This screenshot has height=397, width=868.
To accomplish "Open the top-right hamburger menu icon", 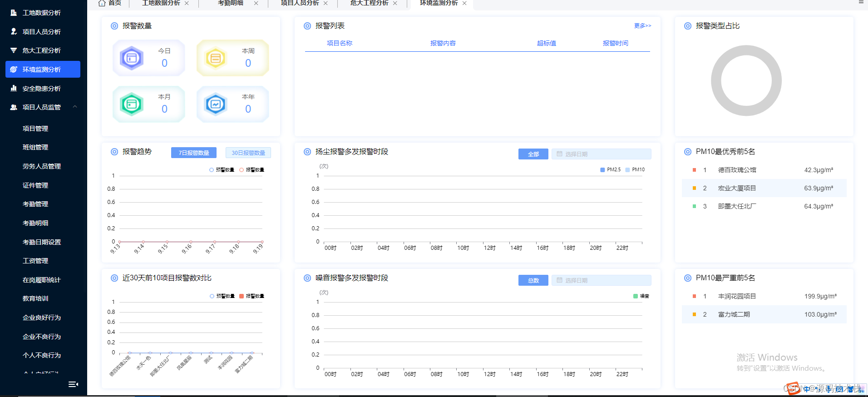I will click(861, 2).
